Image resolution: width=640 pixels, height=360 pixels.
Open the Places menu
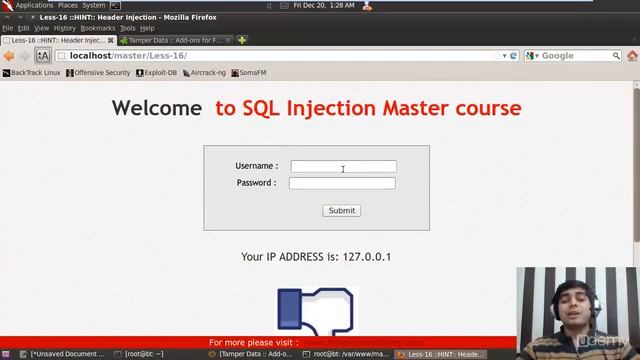tap(68, 5)
